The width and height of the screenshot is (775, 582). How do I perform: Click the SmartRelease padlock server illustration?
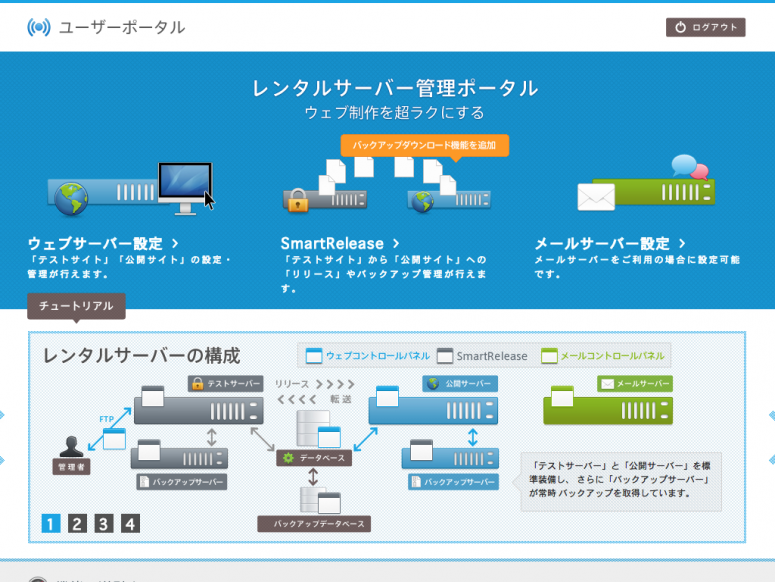[325, 195]
